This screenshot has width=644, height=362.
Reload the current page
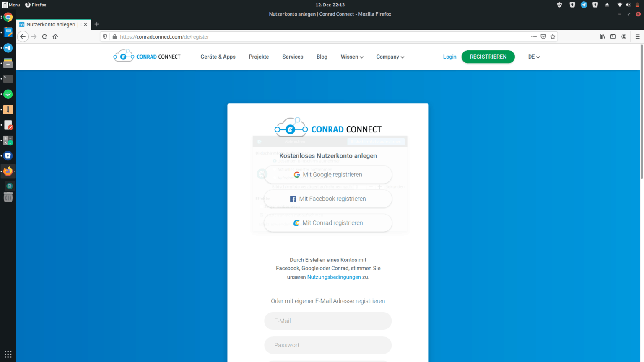coord(44,36)
